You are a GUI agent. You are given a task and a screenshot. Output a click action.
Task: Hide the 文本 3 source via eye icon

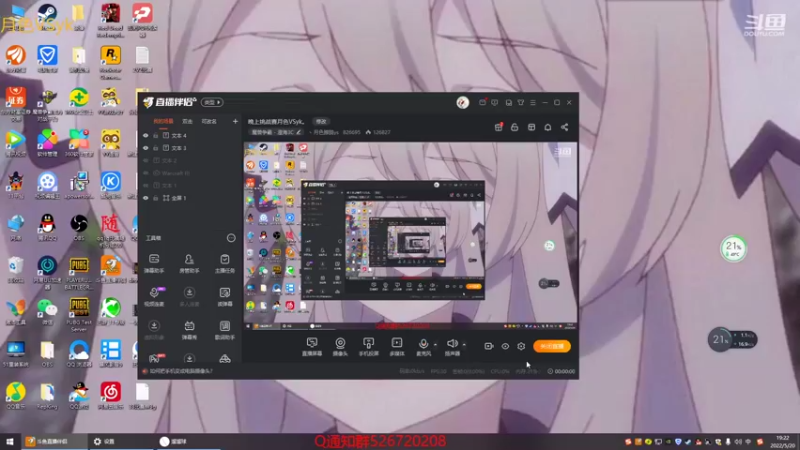click(x=145, y=148)
